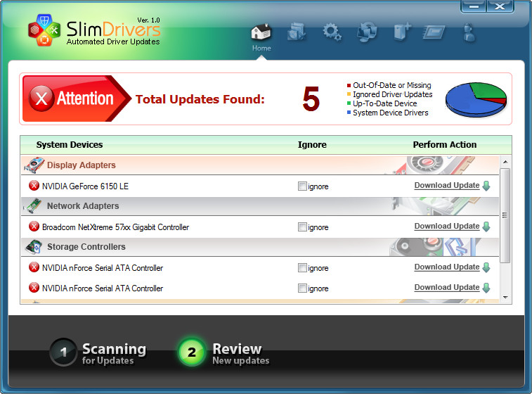The image size is (532, 394).
Task: Click red Out-Of-Date or Missing legend square
Action: (349, 85)
